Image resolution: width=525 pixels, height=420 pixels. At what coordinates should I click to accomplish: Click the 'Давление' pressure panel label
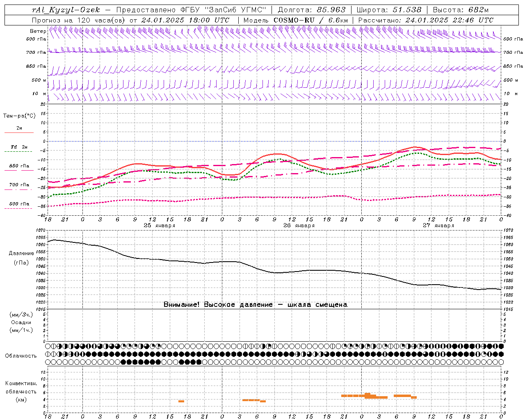coord(21,253)
